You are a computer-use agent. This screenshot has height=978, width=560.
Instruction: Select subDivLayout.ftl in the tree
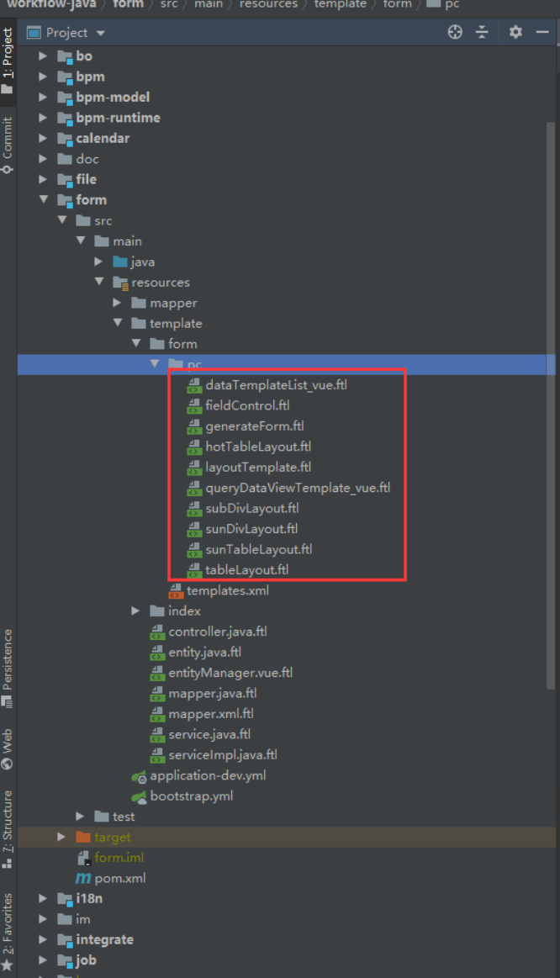[252, 508]
